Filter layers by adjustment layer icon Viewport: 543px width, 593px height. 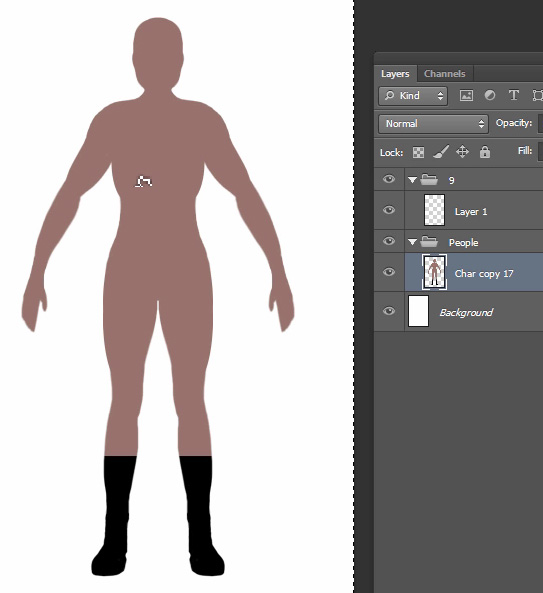490,95
